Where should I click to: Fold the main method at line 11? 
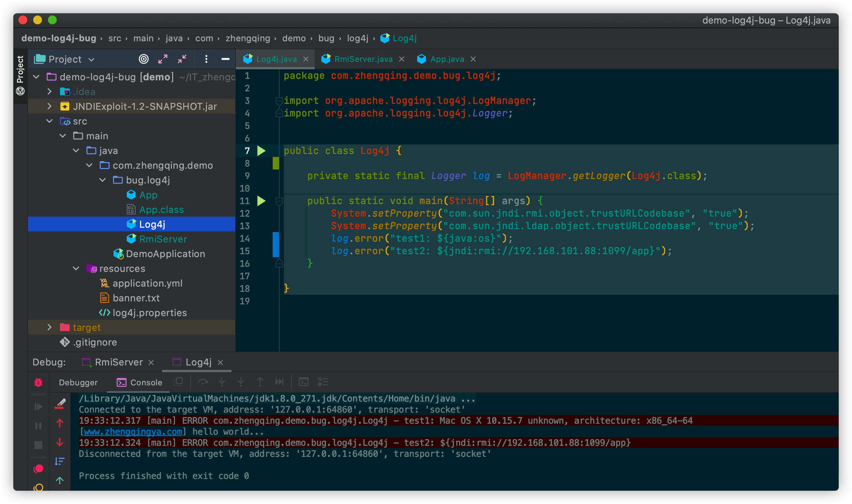(279, 201)
